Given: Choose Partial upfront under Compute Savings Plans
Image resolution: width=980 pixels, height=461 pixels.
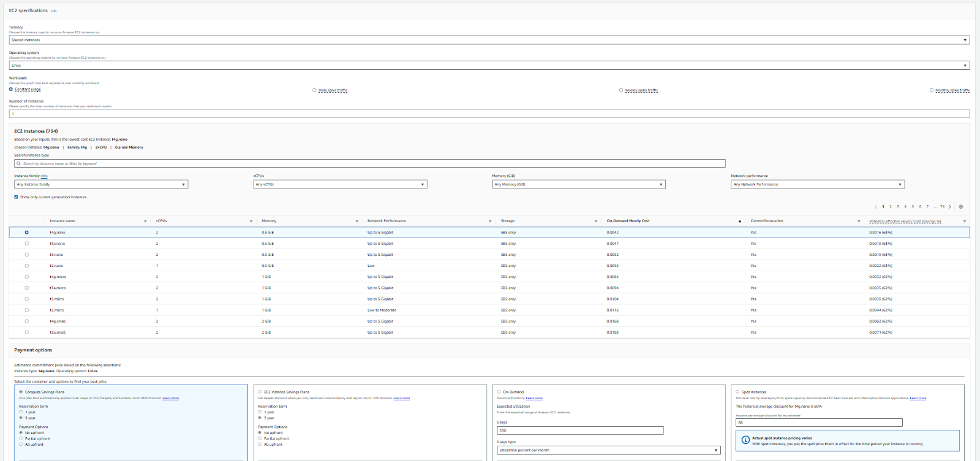Looking at the screenshot, I should [x=21, y=438].
